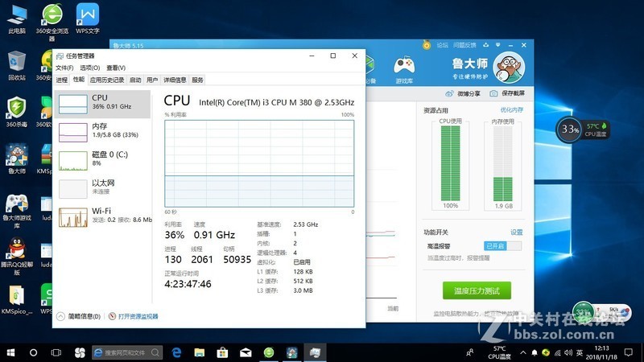Click the 论坛 link in 鲁大师 title bar
This screenshot has height=362, width=644.
click(442, 45)
